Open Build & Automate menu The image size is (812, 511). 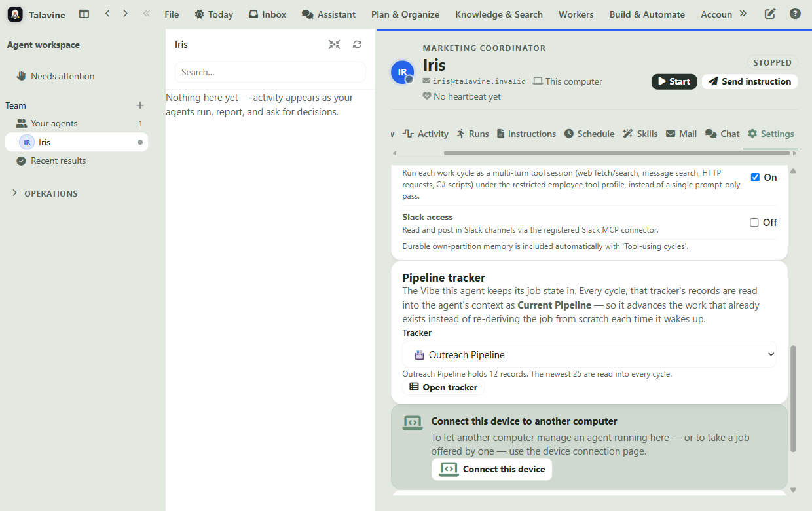pyautogui.click(x=647, y=14)
